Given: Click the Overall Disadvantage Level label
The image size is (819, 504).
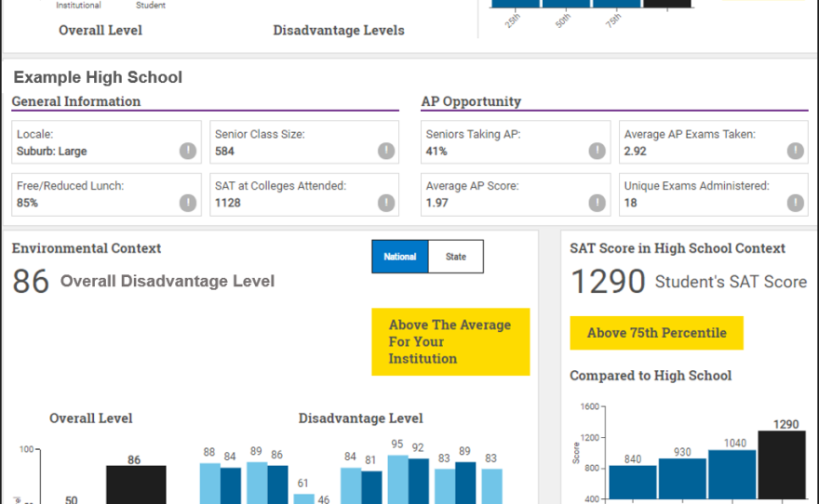Looking at the screenshot, I should click(x=168, y=281).
